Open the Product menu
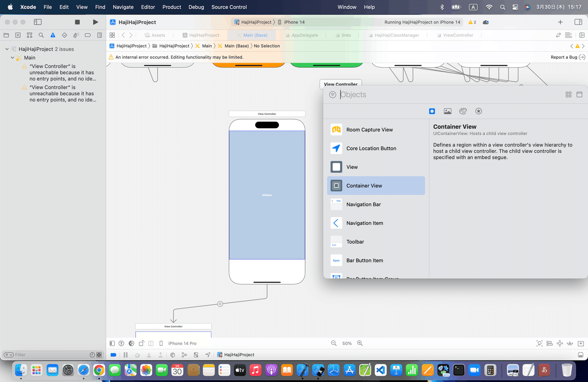The height and width of the screenshot is (382, 588). [x=171, y=7]
